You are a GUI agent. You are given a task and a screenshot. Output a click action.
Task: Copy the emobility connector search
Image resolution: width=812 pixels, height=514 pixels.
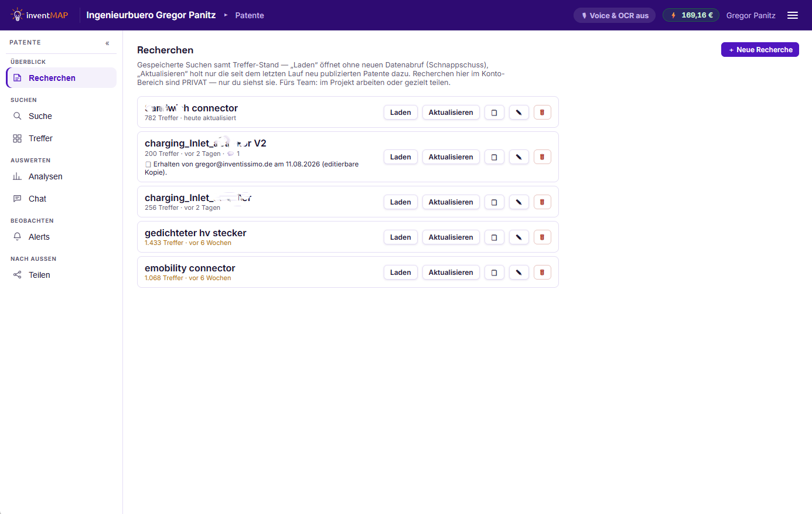pyautogui.click(x=494, y=273)
